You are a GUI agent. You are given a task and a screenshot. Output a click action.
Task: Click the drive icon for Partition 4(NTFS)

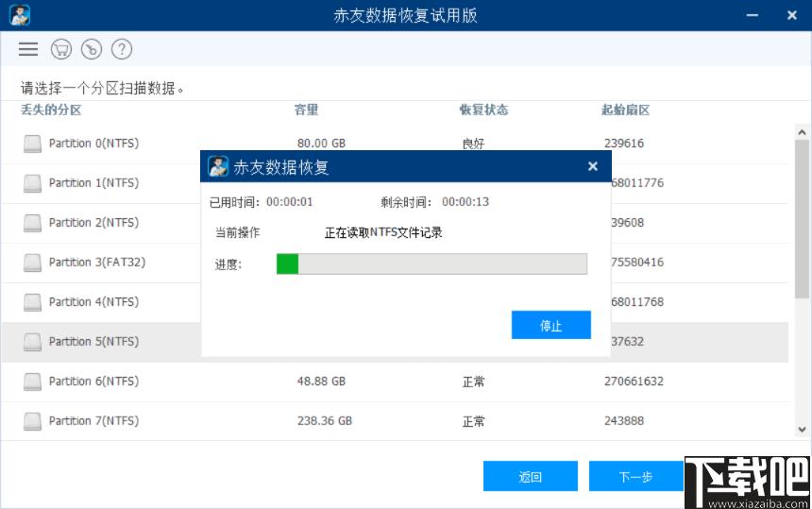(32, 302)
